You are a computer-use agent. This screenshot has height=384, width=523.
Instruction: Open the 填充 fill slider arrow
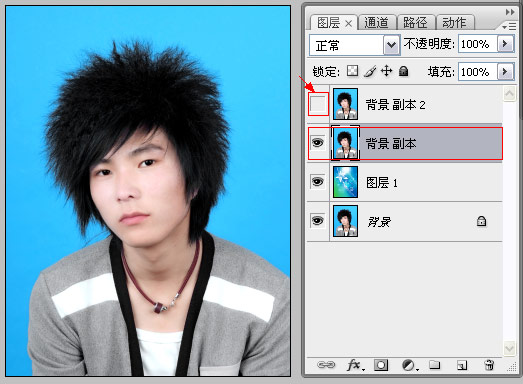tap(505, 71)
